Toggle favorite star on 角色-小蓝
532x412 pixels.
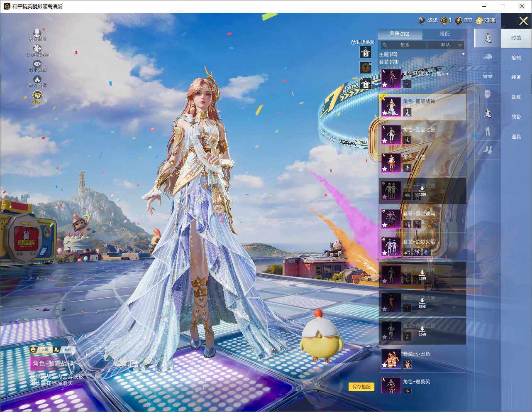point(385,169)
